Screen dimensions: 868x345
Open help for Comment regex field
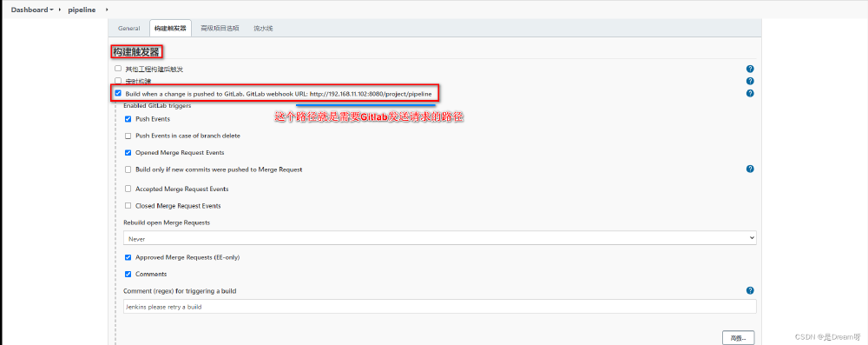[x=750, y=290]
